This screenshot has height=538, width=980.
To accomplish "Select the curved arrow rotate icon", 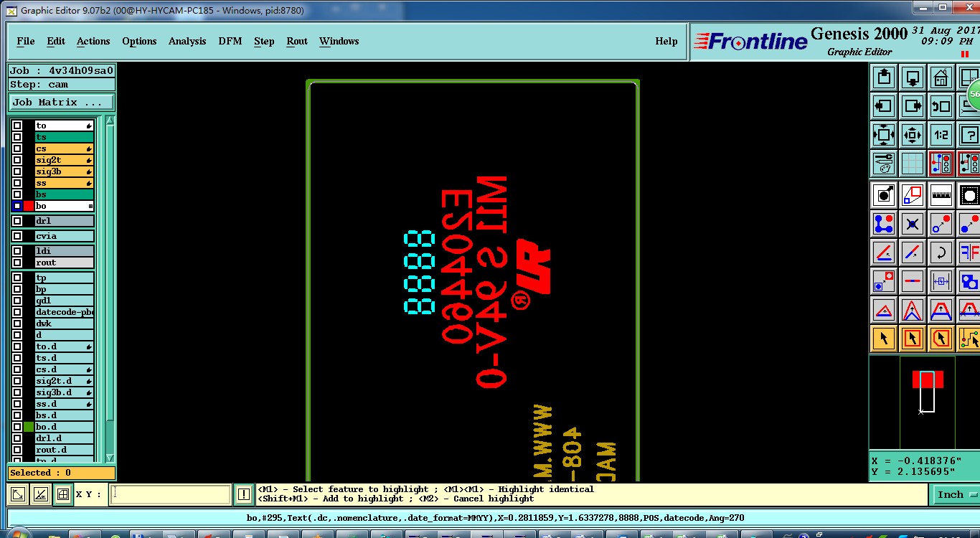I will tap(941, 253).
